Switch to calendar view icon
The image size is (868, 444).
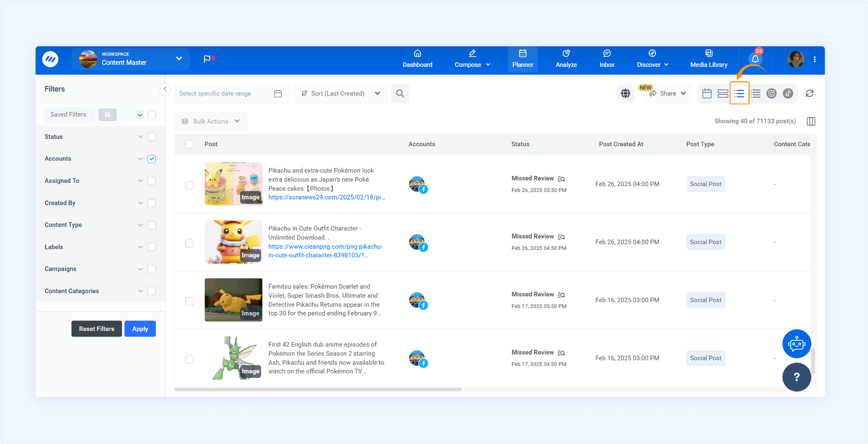(x=707, y=93)
